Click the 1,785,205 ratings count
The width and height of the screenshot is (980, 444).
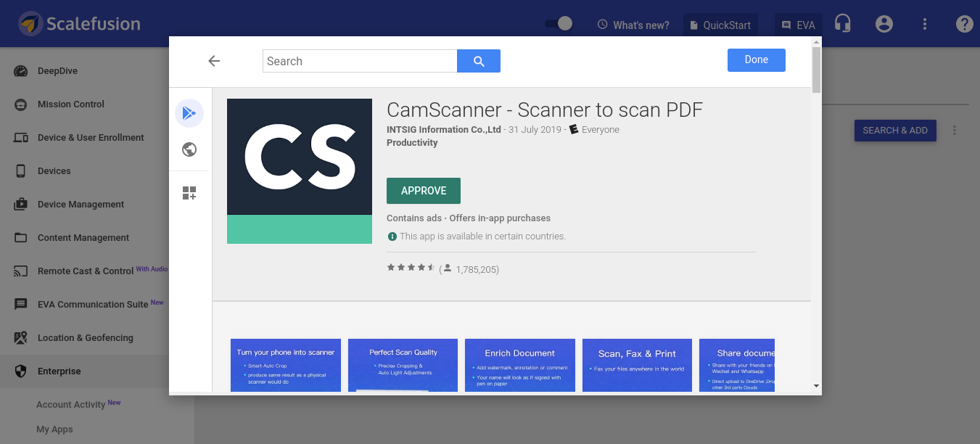point(477,270)
